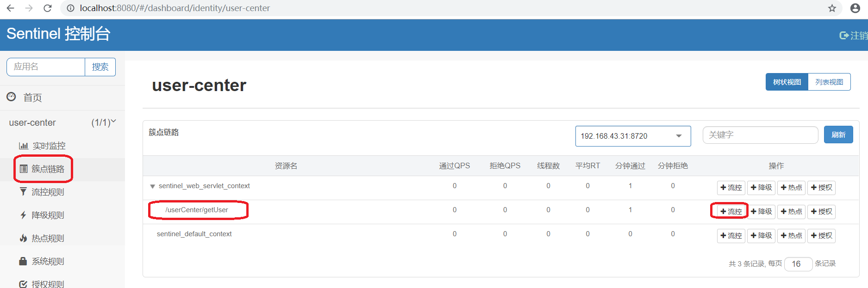Reload the page with the refresh icon
Viewport: 868px width, 288px height.
point(47,8)
